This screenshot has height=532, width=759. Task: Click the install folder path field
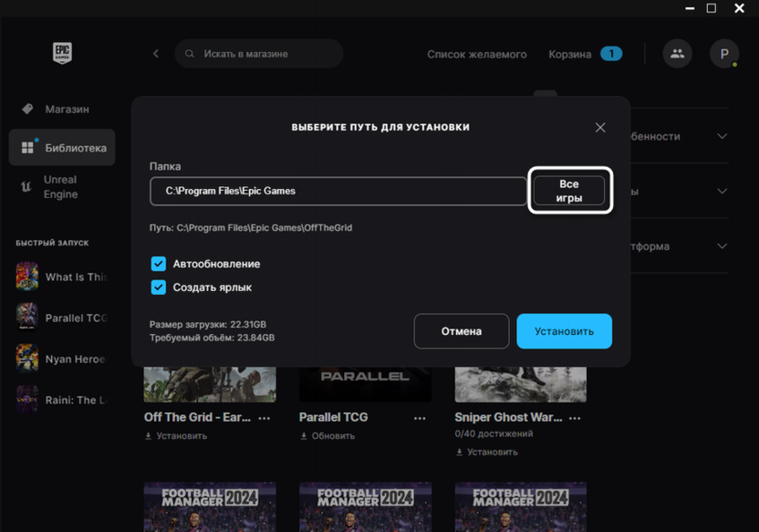[x=338, y=191]
